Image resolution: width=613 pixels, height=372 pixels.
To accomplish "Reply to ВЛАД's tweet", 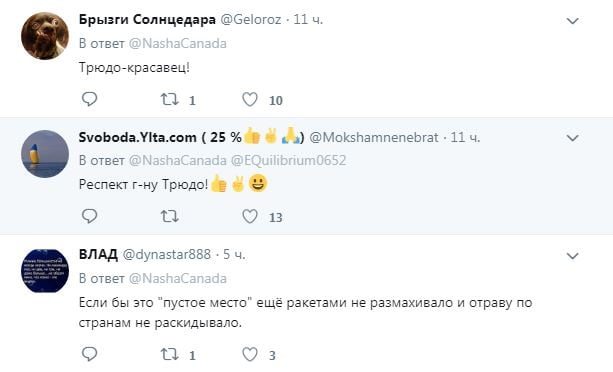I will pos(90,354).
